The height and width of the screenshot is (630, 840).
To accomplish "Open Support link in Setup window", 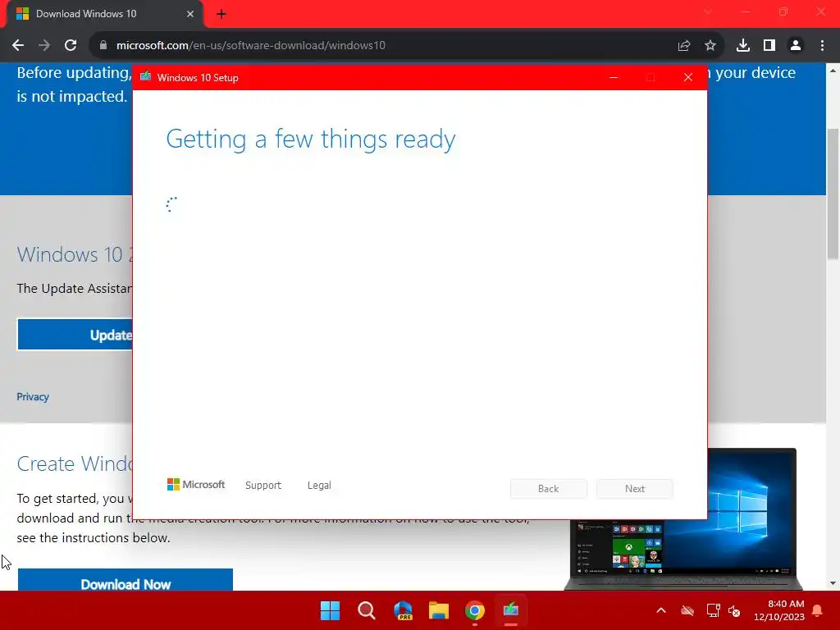I will click(263, 486).
